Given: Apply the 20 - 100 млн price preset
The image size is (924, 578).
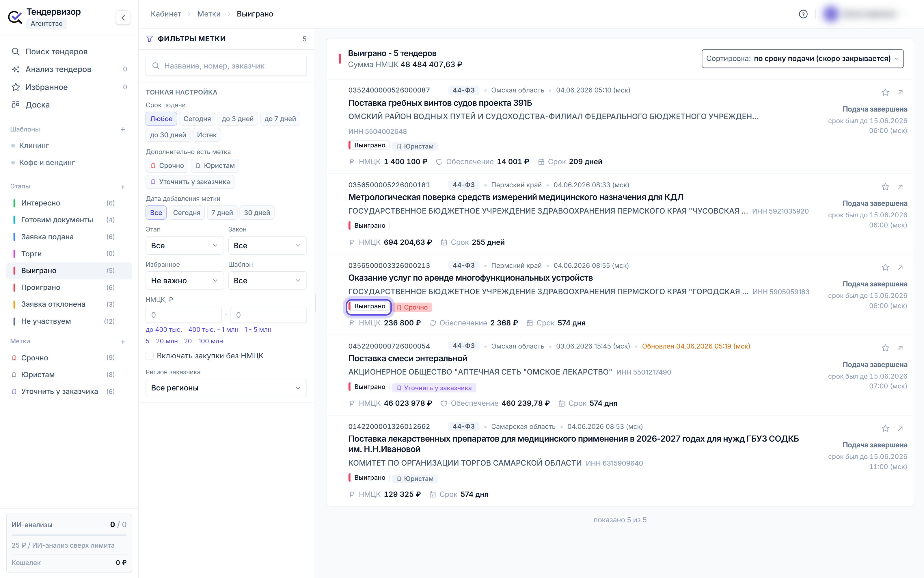Looking at the screenshot, I should coord(203,341).
